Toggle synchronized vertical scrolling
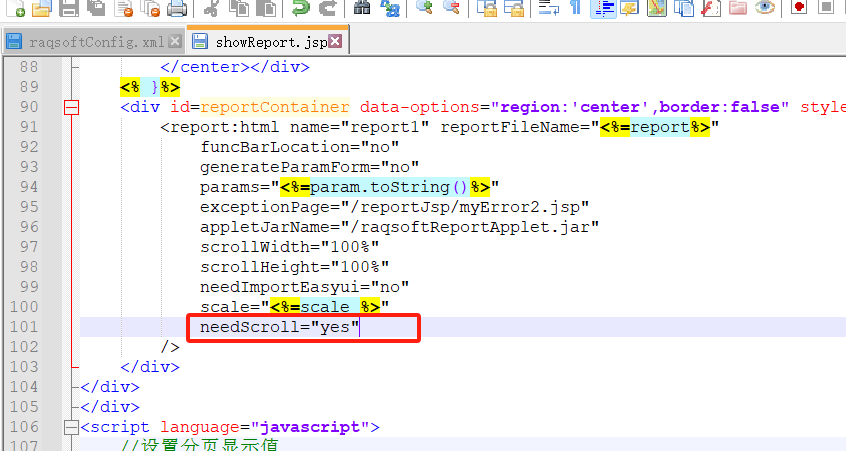The image size is (846, 451). tap(487, 8)
